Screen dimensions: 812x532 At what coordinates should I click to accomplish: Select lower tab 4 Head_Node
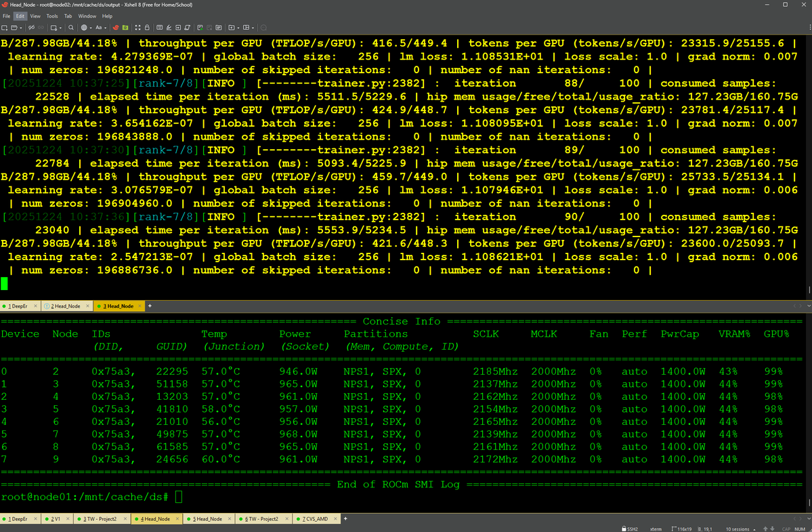click(x=155, y=518)
